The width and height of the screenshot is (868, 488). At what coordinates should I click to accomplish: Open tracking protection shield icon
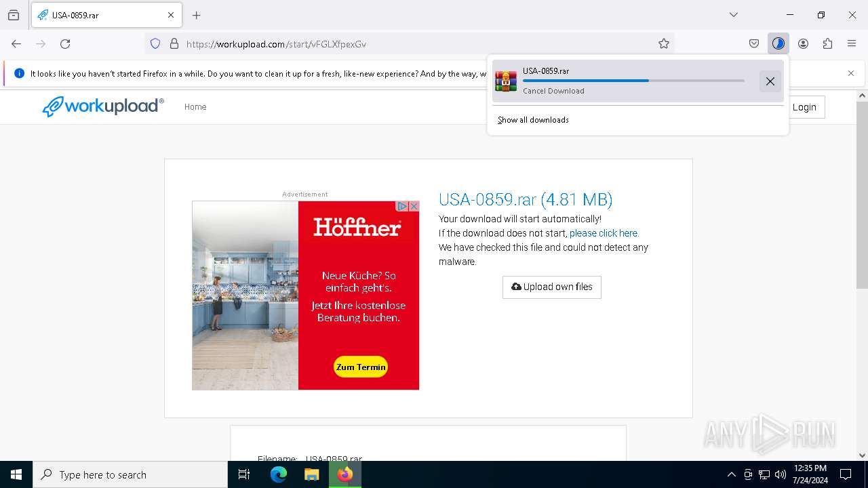pyautogui.click(x=155, y=43)
